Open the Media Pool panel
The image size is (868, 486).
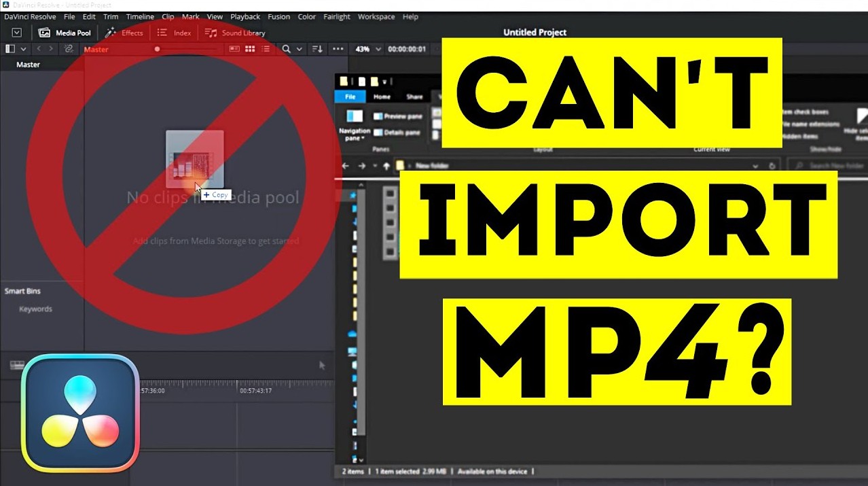point(65,33)
